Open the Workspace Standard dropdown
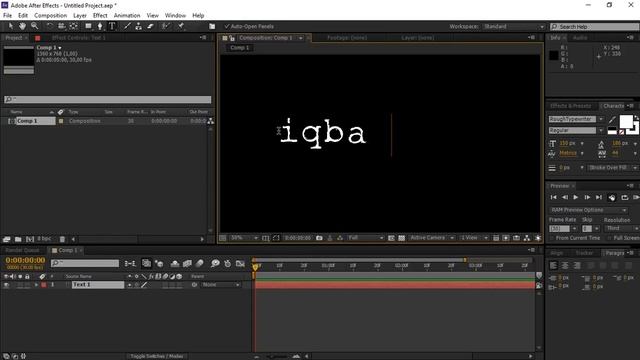The width and height of the screenshot is (640, 360). [x=513, y=27]
